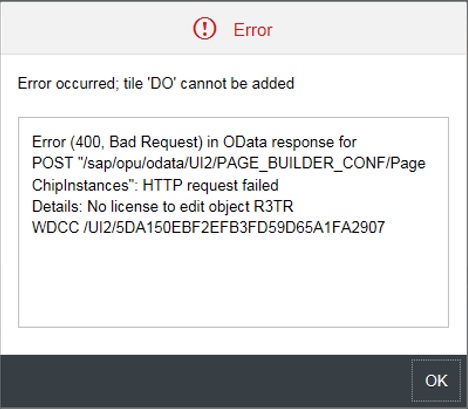Viewport: 468px width, 409px height.
Task: Click the "HTTP request failed" text
Action: pyautogui.click(x=211, y=185)
